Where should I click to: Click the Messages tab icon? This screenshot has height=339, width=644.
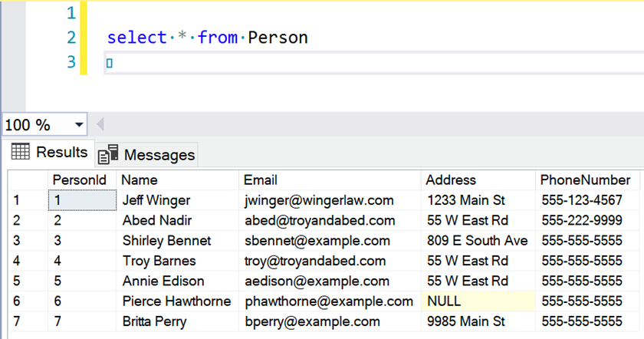click(x=108, y=154)
